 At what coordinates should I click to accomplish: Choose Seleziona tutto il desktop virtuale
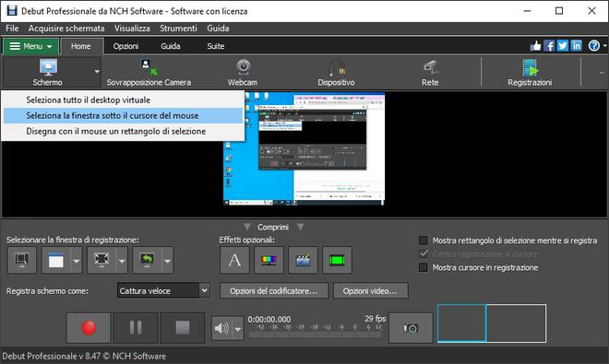124,100
